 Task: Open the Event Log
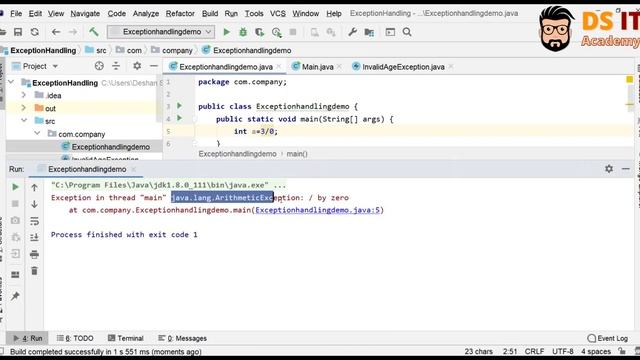(x=608, y=338)
